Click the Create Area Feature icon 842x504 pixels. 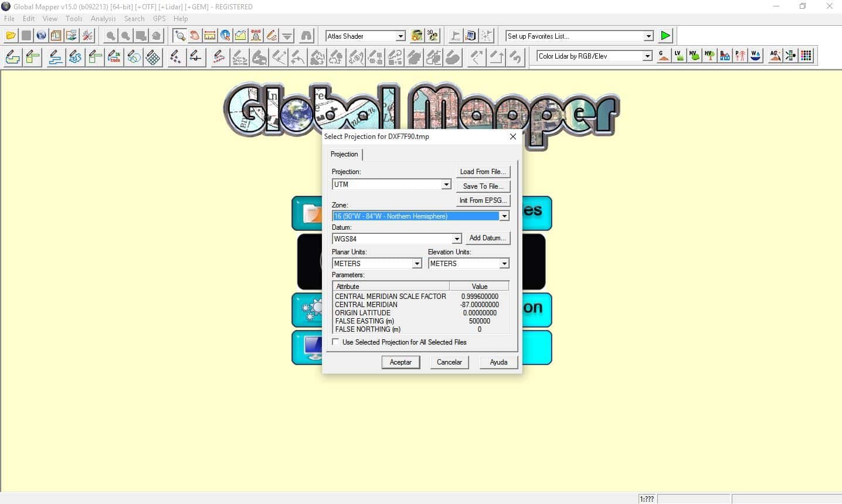tap(12, 57)
